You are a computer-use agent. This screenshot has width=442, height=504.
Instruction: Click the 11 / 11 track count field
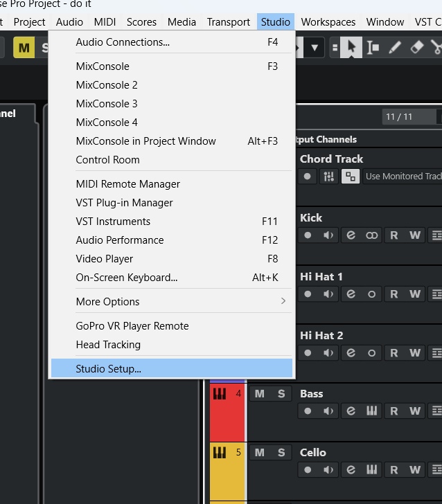click(409, 117)
